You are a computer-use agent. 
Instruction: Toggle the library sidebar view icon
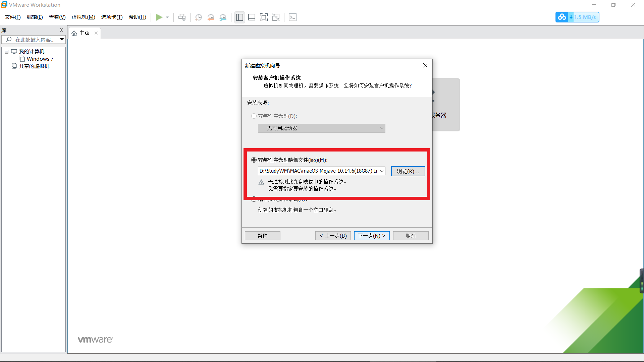click(239, 17)
